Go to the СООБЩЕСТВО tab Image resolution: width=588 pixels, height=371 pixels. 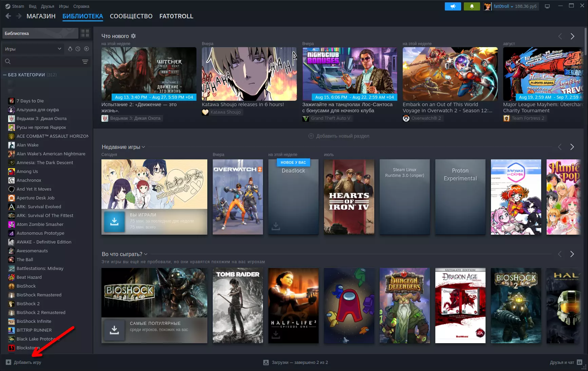131,16
